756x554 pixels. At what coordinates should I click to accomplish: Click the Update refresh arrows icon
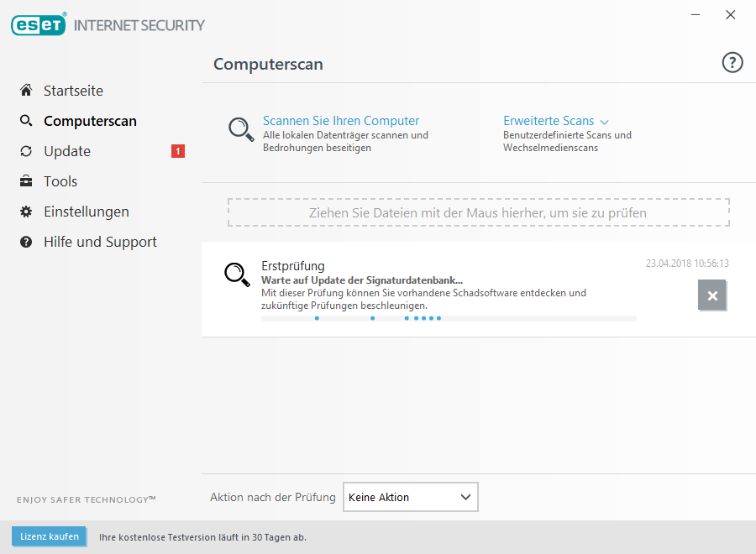coord(26,151)
